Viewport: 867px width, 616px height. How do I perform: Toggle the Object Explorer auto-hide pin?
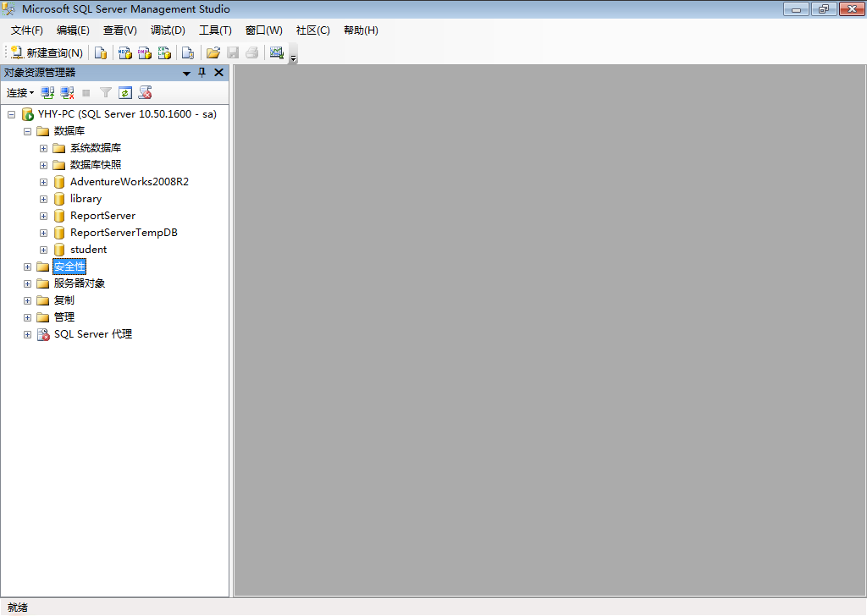point(202,73)
